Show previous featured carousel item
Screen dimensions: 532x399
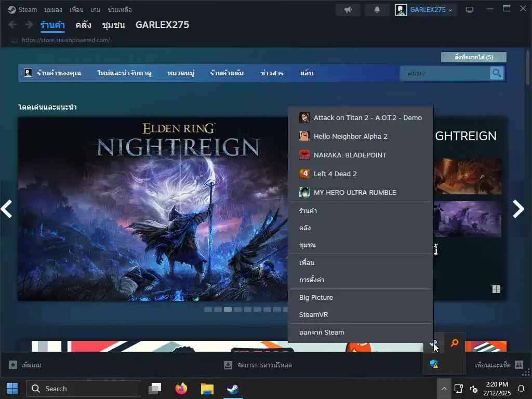[7, 209]
